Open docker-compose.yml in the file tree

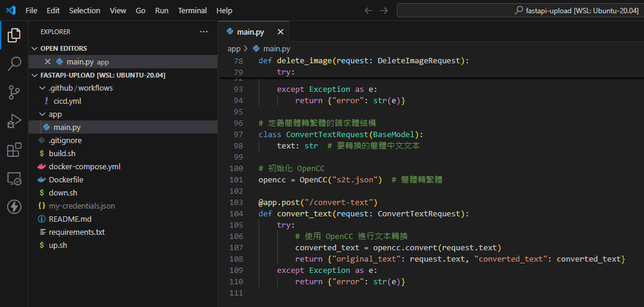pyautogui.click(x=84, y=166)
